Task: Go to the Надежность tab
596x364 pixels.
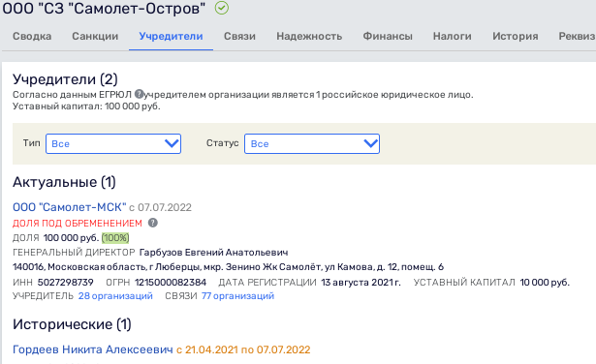Action: (309, 36)
